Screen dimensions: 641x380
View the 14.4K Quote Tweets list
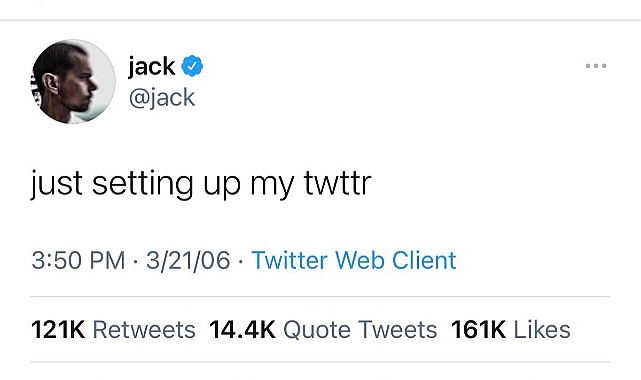coord(323,330)
